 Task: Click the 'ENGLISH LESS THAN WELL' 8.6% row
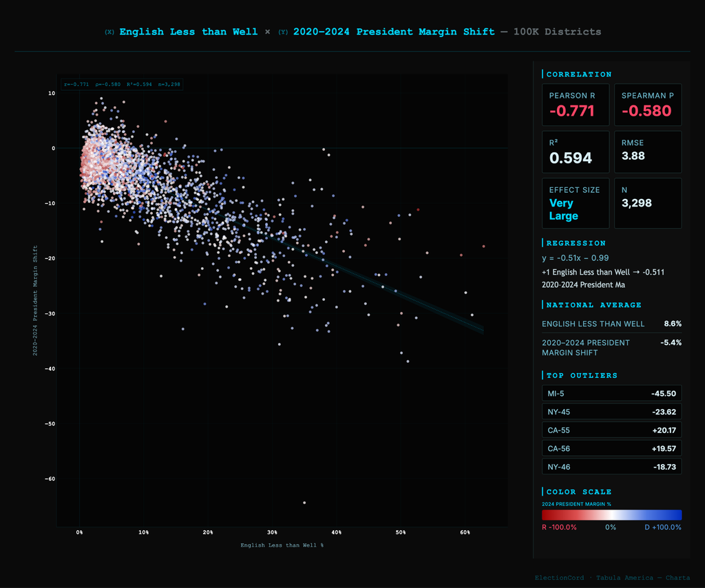[611, 324]
